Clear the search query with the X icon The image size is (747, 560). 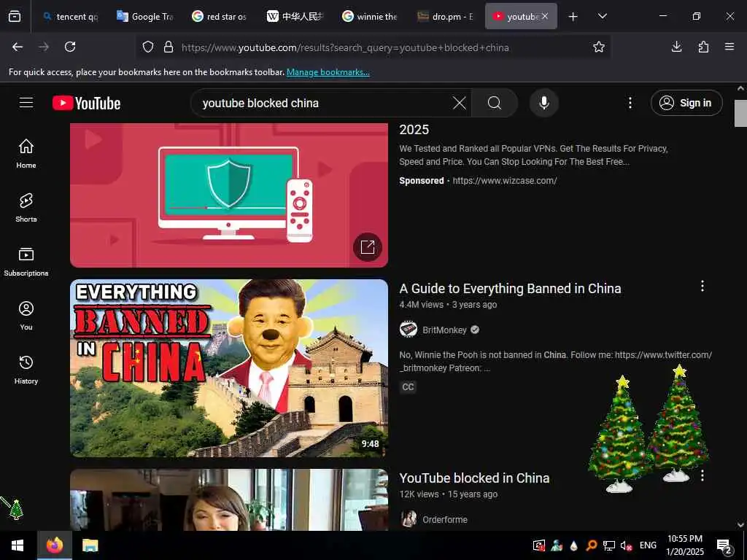click(460, 103)
